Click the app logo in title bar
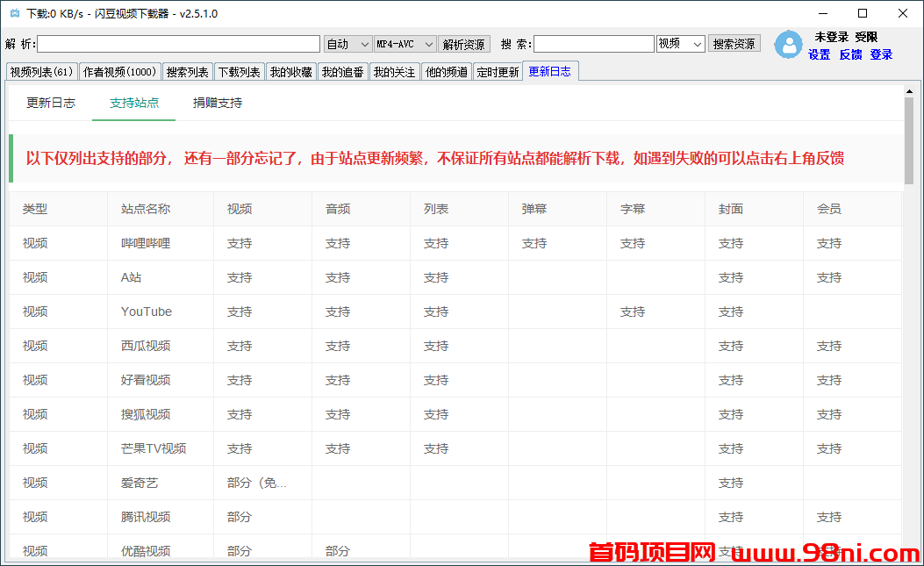This screenshot has width=924, height=566. (13, 13)
